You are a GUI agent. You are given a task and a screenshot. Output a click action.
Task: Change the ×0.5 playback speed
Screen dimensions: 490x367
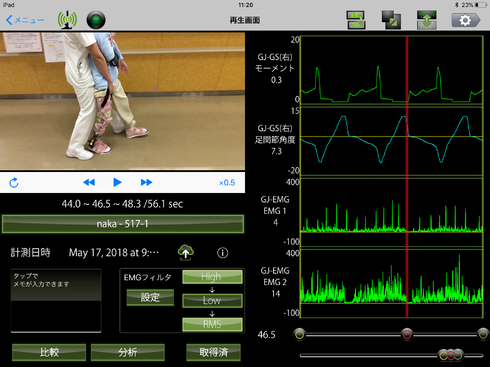(227, 183)
